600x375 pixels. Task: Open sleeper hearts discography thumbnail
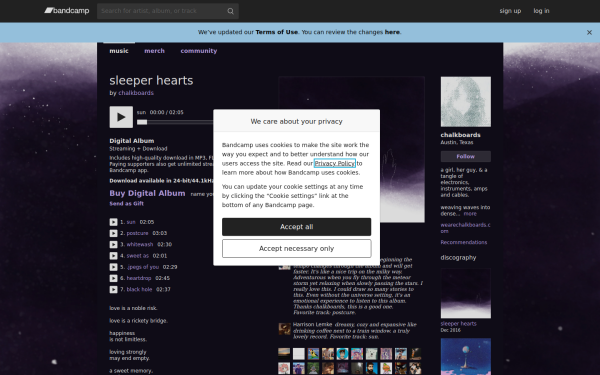pyautogui.click(x=466, y=293)
